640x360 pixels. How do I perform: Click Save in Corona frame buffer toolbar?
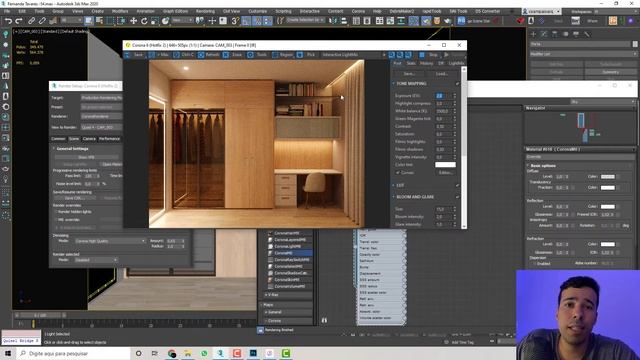click(135, 55)
